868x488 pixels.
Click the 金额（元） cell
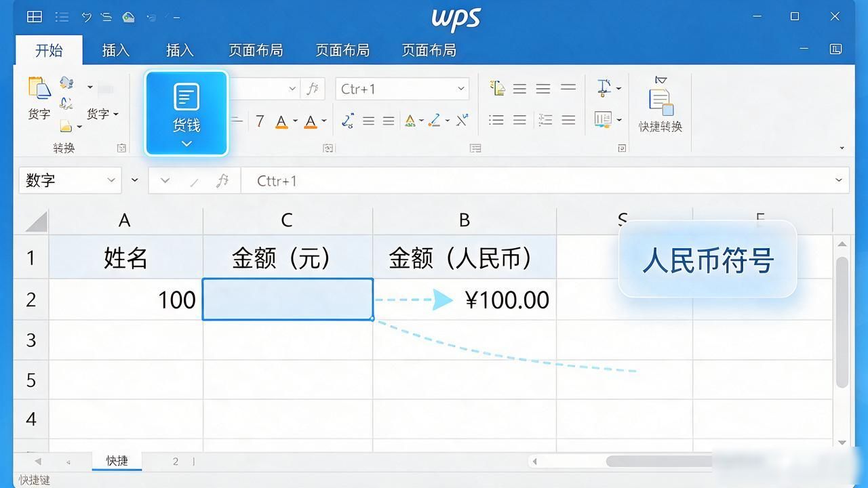click(288, 258)
